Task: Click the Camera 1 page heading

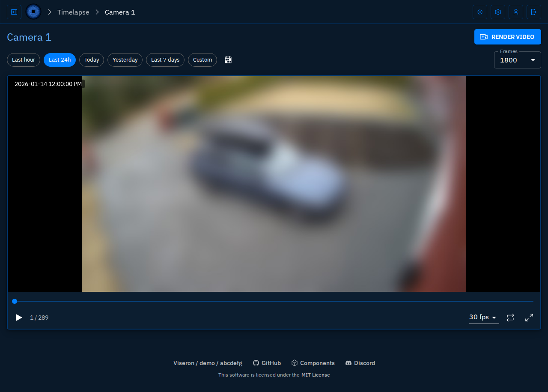Action: (x=29, y=37)
